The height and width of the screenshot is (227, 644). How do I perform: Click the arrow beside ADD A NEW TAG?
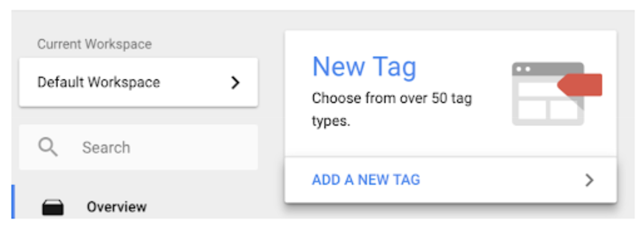pos(589,180)
